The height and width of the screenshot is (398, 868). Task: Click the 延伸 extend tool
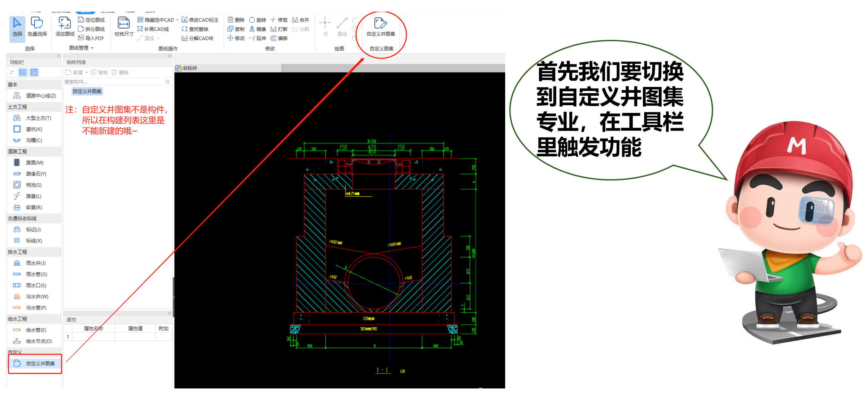click(x=258, y=38)
